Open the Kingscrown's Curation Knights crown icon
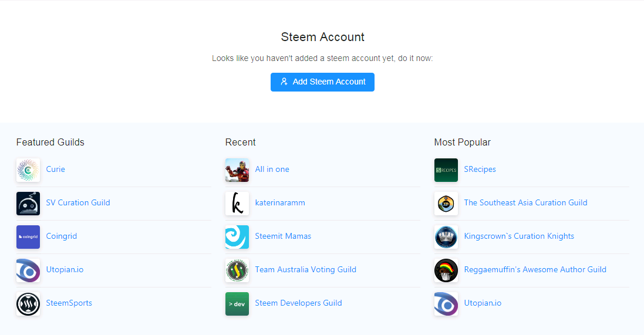This screenshot has height=335, width=644. pyautogui.click(x=446, y=237)
